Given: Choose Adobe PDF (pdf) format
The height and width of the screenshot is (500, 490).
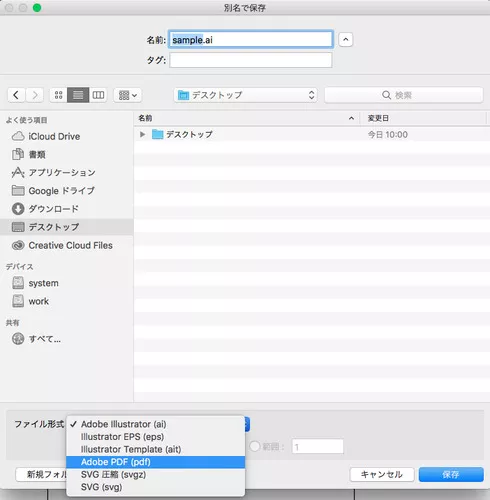Looking at the screenshot, I should coord(155,462).
